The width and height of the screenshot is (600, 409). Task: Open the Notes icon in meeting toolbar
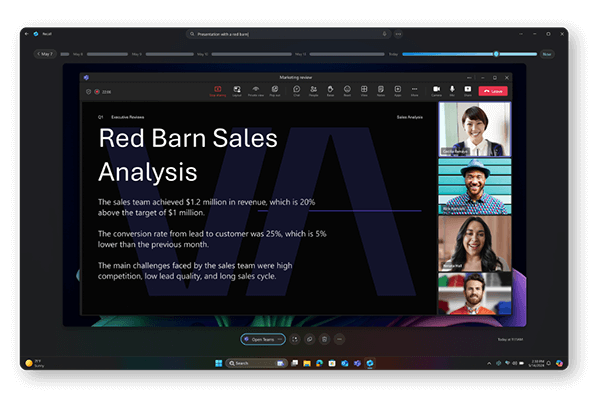[381, 90]
